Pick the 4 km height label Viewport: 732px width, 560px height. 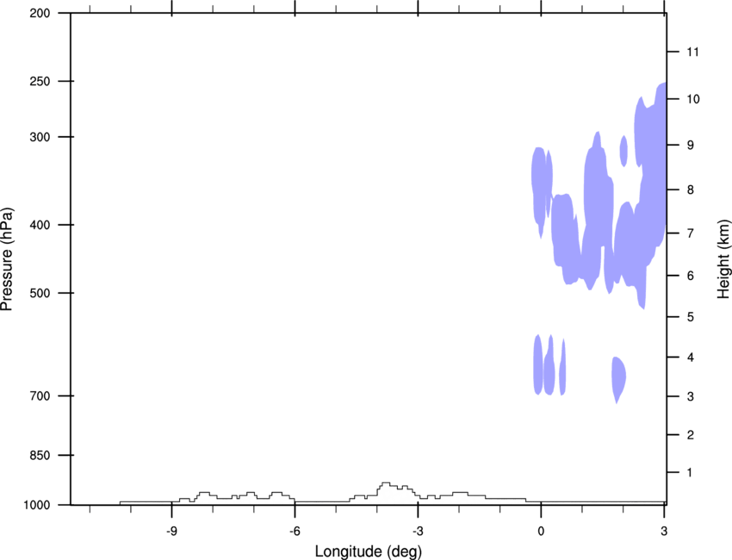pos(691,358)
